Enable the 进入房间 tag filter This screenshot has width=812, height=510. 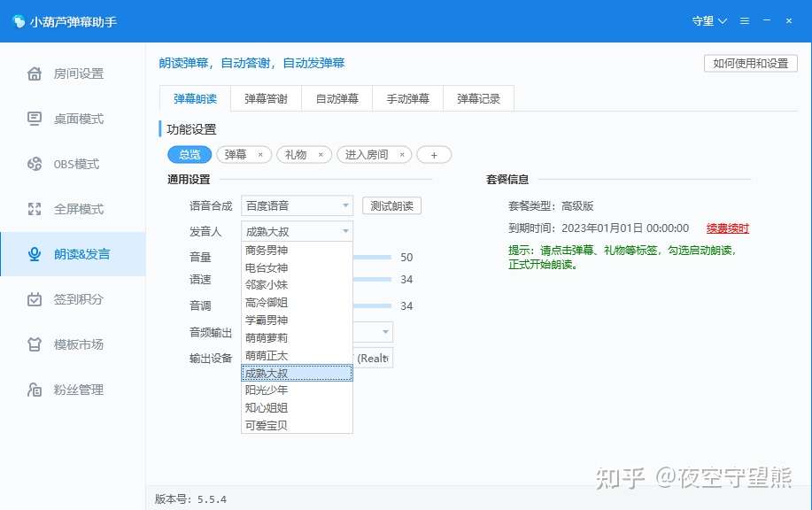[x=367, y=154]
